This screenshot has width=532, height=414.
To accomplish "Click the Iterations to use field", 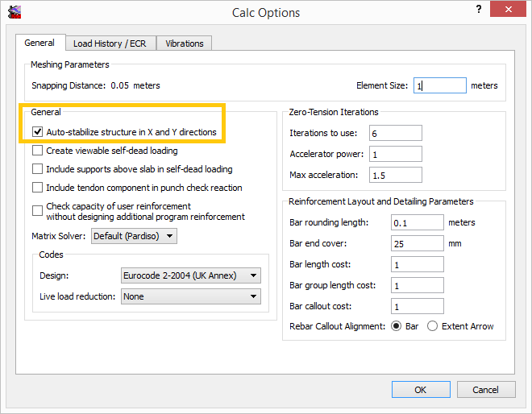I will [395, 133].
